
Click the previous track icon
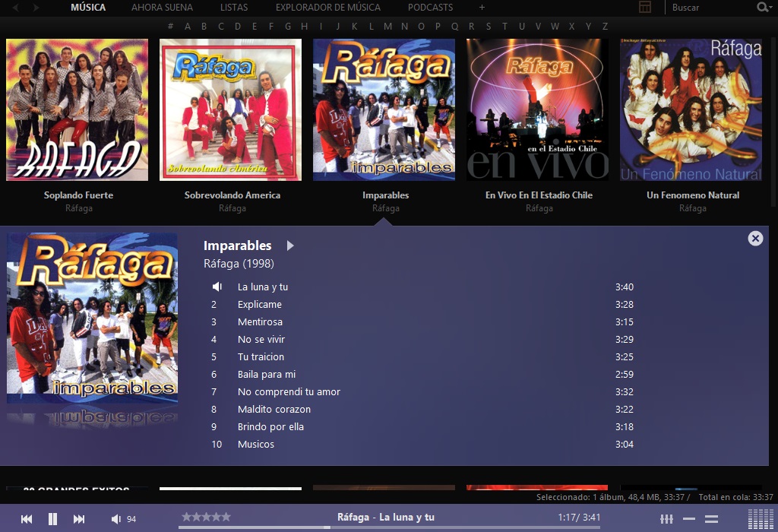[26, 518]
